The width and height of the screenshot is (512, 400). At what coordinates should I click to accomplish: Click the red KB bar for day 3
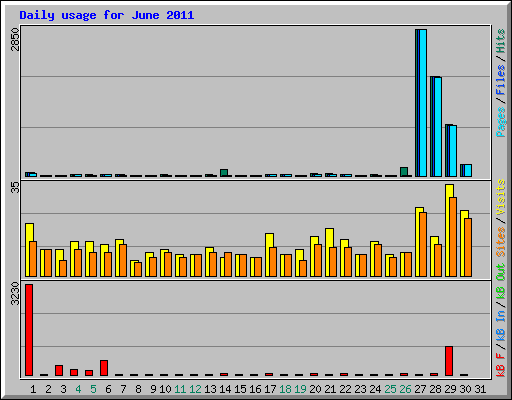click(59, 370)
